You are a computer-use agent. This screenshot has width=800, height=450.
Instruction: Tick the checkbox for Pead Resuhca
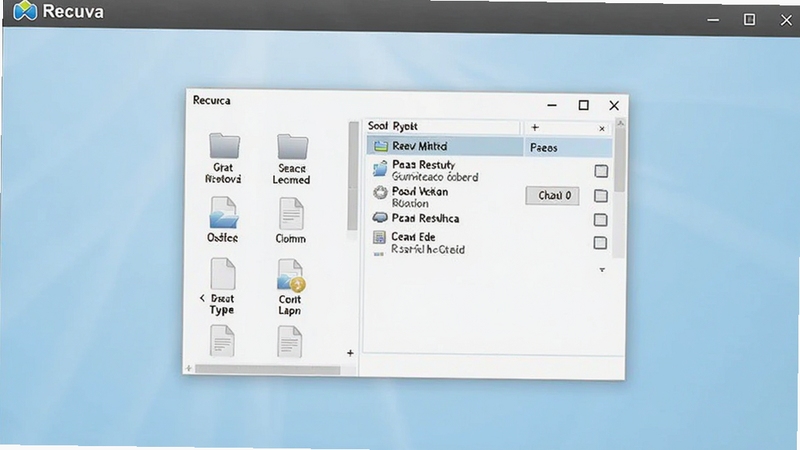click(x=601, y=220)
